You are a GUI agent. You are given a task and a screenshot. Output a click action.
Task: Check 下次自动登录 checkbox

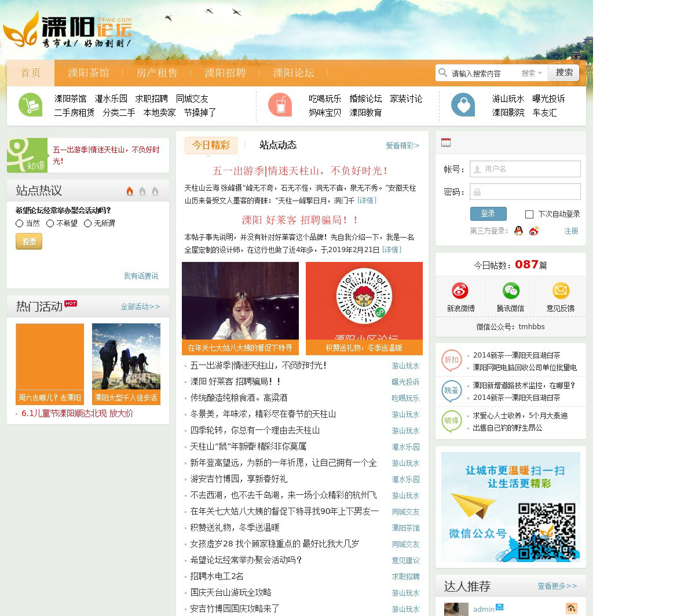(x=529, y=214)
